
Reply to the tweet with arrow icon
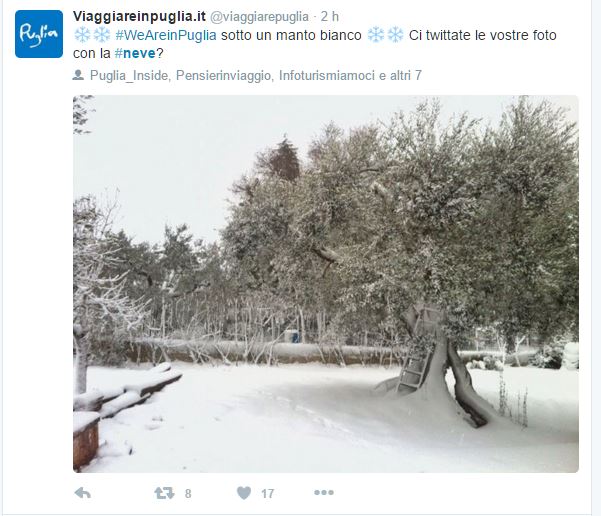coord(83,493)
